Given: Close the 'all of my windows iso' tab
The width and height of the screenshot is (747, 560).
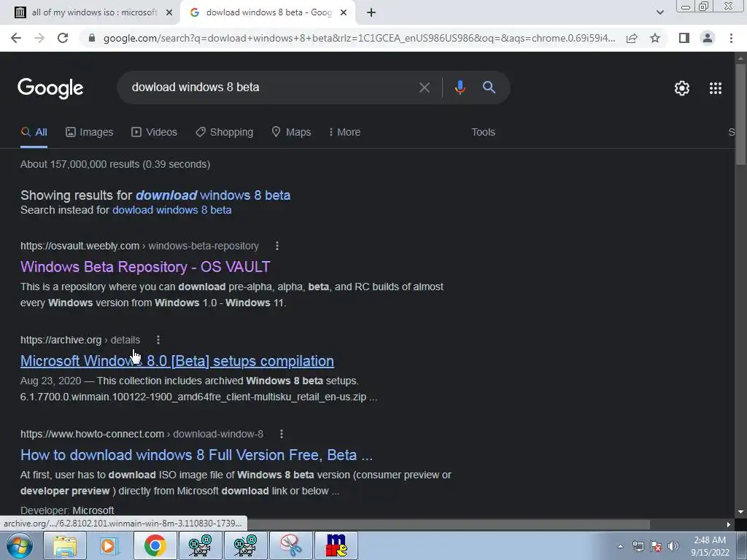Looking at the screenshot, I should 169,12.
